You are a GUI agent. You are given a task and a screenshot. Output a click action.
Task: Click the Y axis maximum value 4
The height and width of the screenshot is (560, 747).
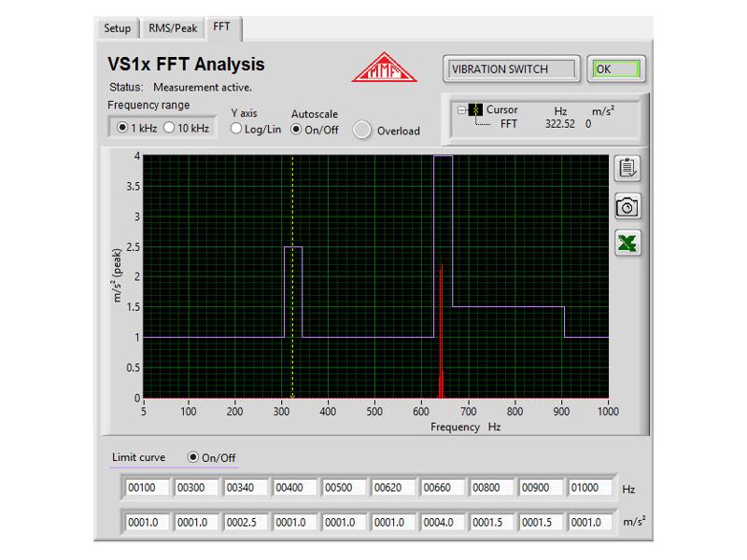[136, 156]
